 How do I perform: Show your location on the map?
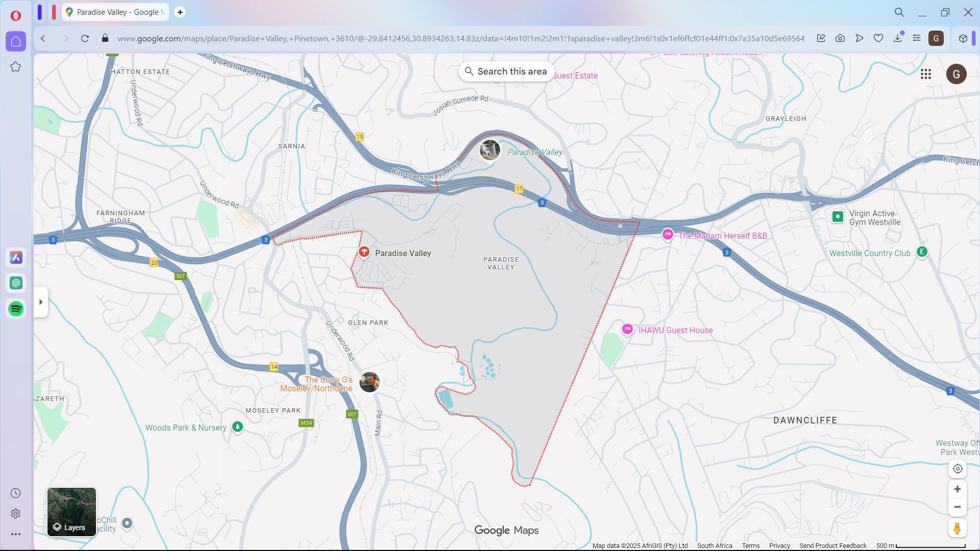click(957, 469)
